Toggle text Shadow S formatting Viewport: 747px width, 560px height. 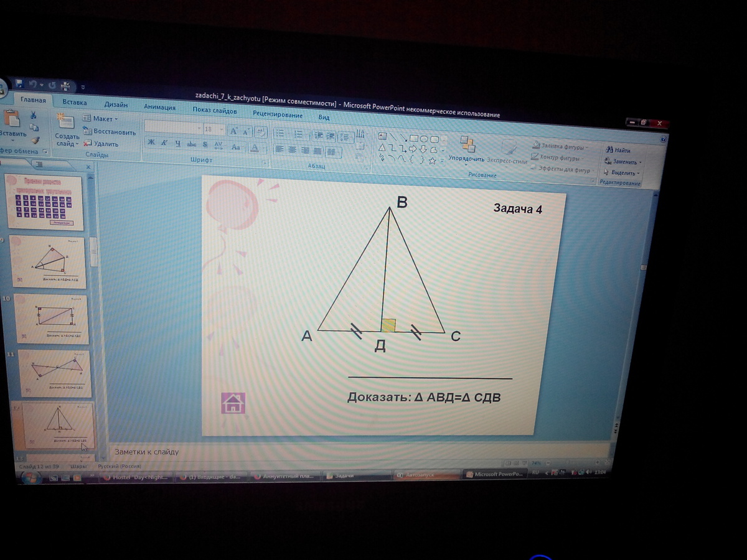click(x=205, y=145)
